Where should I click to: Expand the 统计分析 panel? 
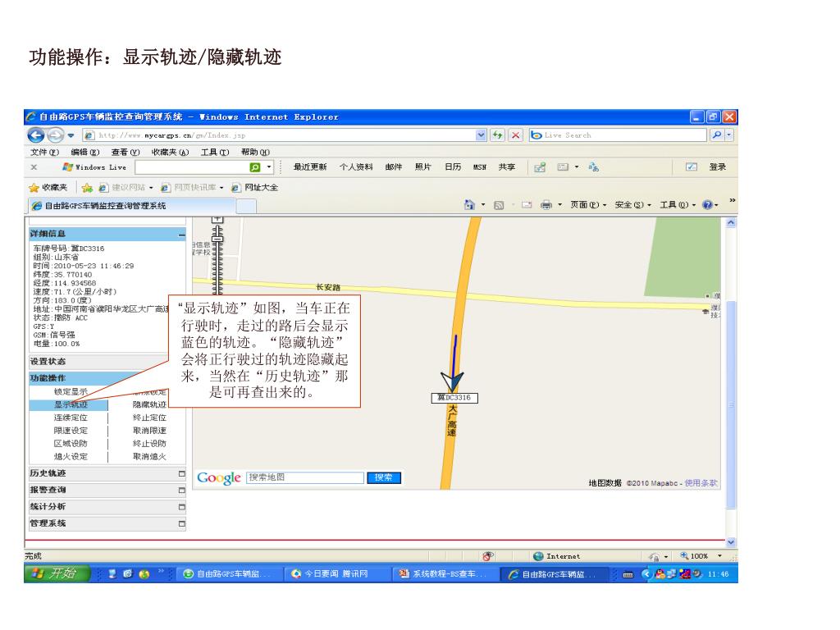182,507
